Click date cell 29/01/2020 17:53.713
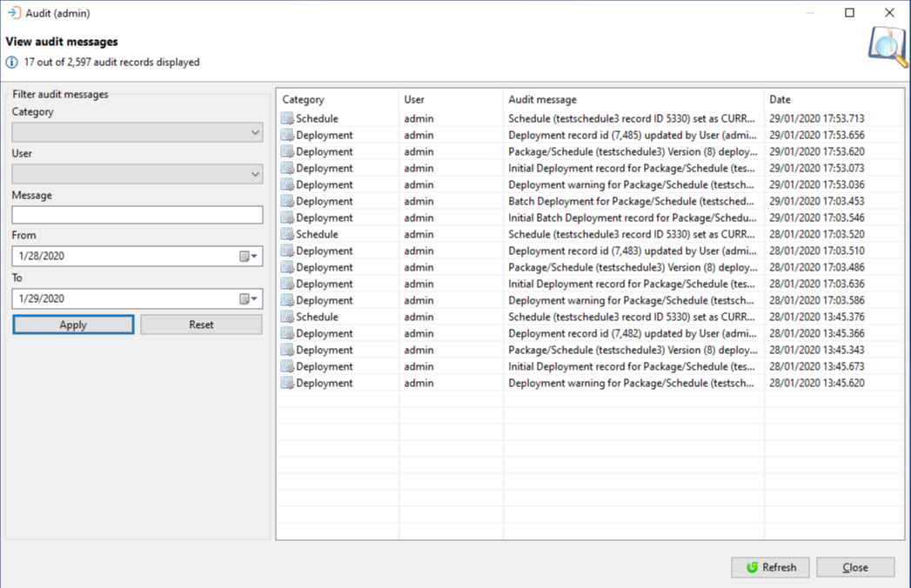The width and height of the screenshot is (911, 588). click(816, 118)
